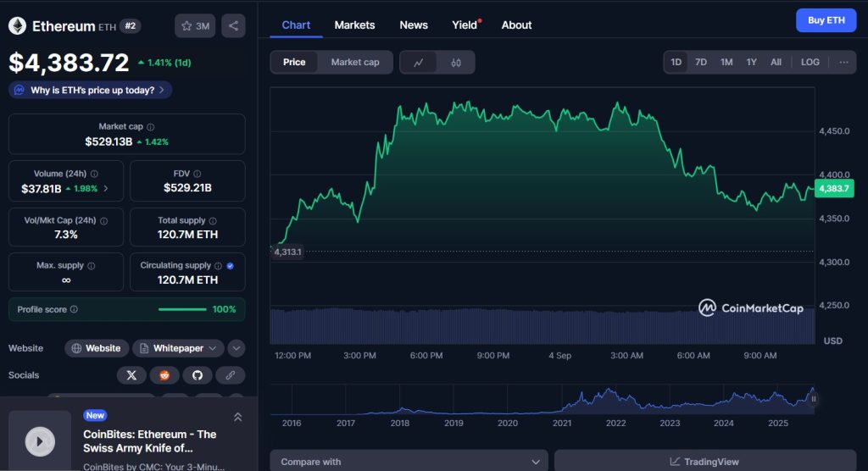Screen dimensions: 868x471
Task: Open the GitHub social link
Action: (x=198, y=374)
